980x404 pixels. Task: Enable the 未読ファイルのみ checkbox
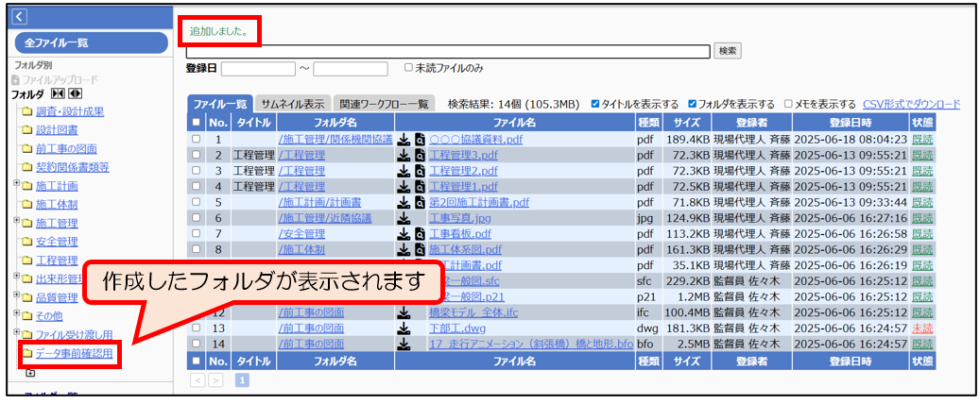(408, 68)
